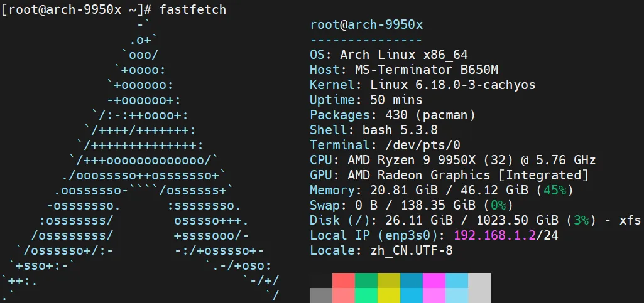Click the dark gray swatch in the bottom color row
Image resolution: width=644 pixels, height=303 pixels.
321,295
